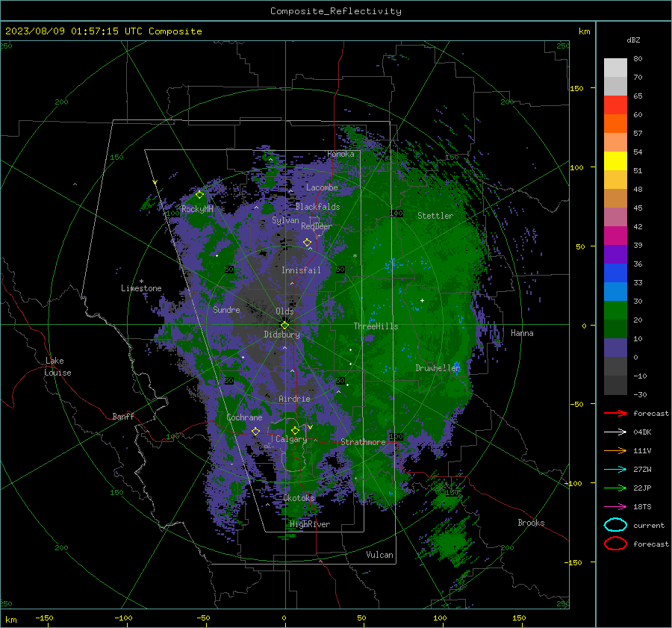Click the dBZ heading above the color scale
This screenshot has width=672, height=628.
coord(633,40)
